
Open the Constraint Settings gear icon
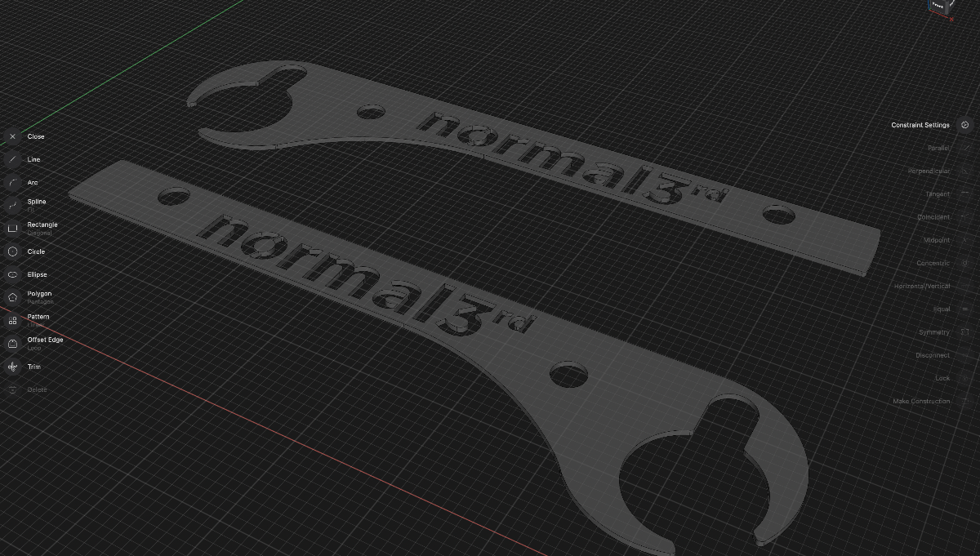pyautogui.click(x=964, y=125)
